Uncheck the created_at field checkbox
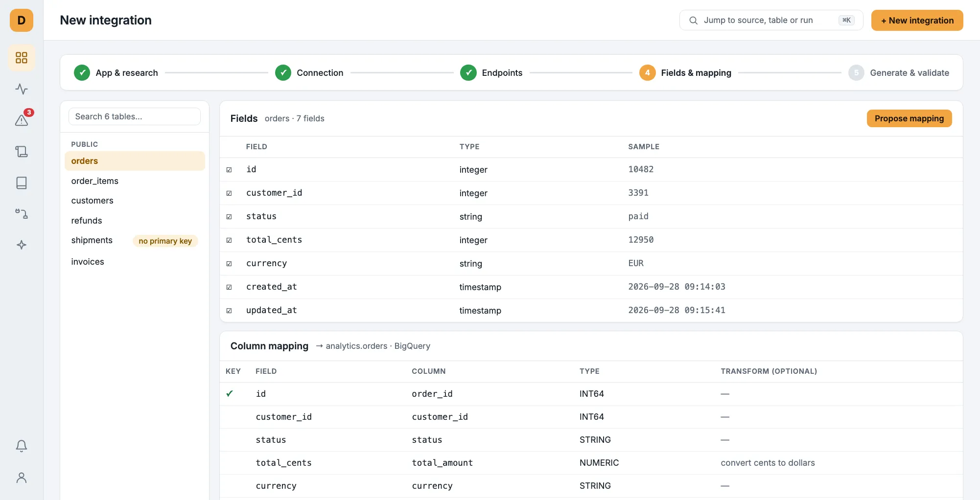This screenshot has height=500, width=980. pos(229,287)
